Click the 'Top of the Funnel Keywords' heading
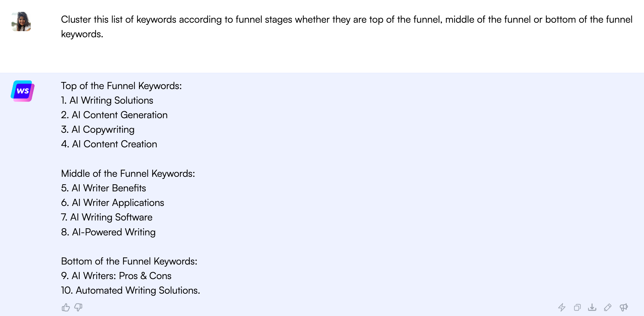Image resolution: width=644 pixels, height=316 pixels. [x=121, y=86]
